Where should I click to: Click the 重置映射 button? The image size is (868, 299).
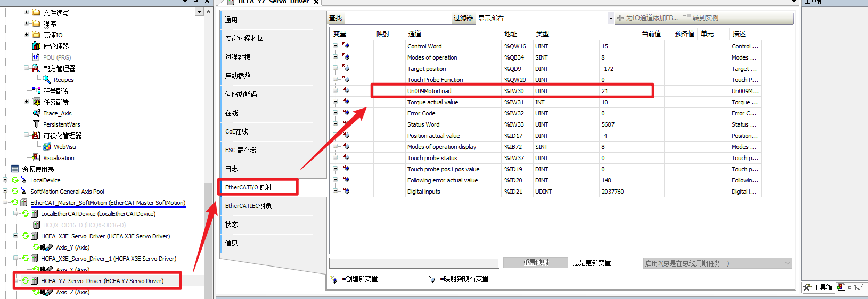coord(535,263)
